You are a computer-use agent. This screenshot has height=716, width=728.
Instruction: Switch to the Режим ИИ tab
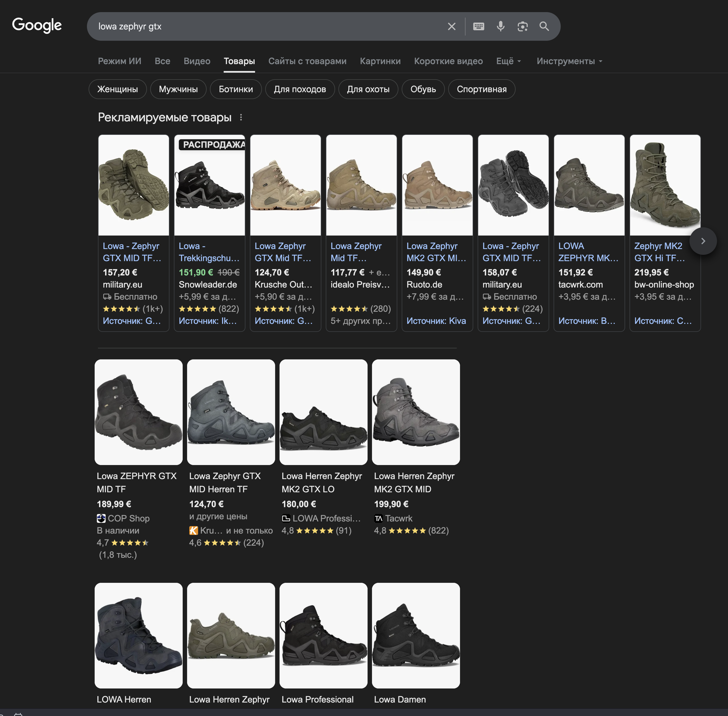[120, 61]
